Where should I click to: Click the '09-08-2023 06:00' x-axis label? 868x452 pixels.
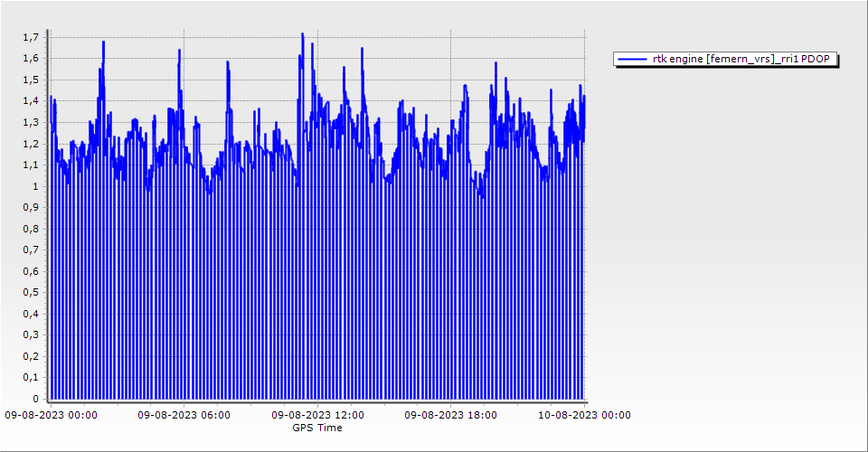(184, 416)
